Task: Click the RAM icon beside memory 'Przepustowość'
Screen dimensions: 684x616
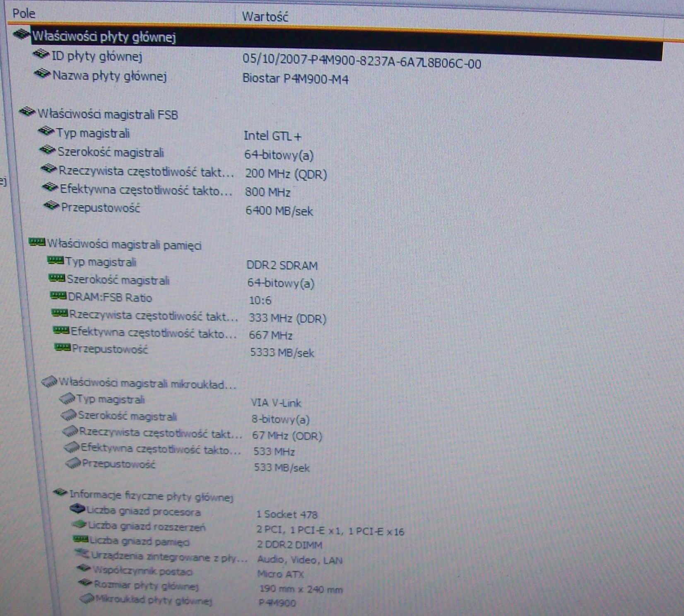Action: coord(63,347)
